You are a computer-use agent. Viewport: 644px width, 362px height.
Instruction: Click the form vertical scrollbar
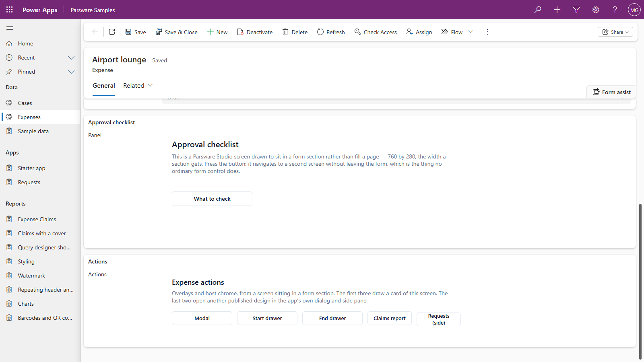tap(640, 282)
